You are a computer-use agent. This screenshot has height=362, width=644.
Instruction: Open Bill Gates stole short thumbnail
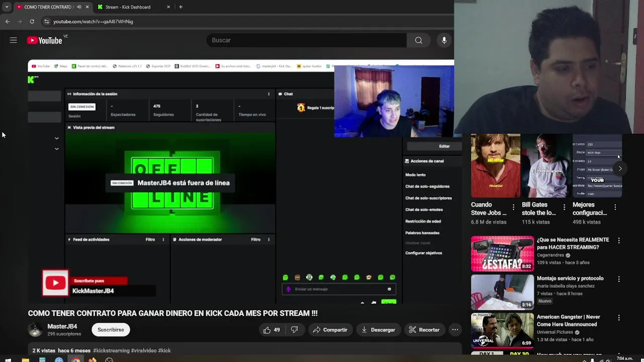[x=546, y=166]
